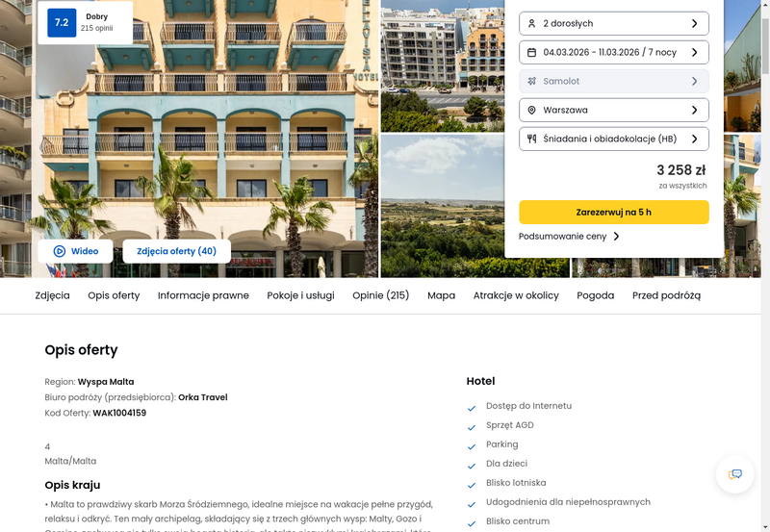The height and width of the screenshot is (532, 770).
Task: Expand the 2 dorosłych travelers selector
Action: pos(614,23)
